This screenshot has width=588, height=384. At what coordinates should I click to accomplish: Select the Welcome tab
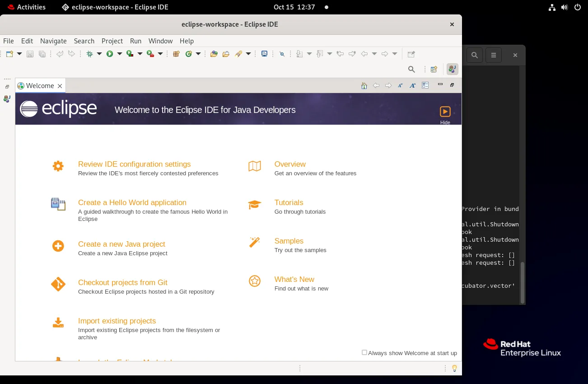(40, 86)
